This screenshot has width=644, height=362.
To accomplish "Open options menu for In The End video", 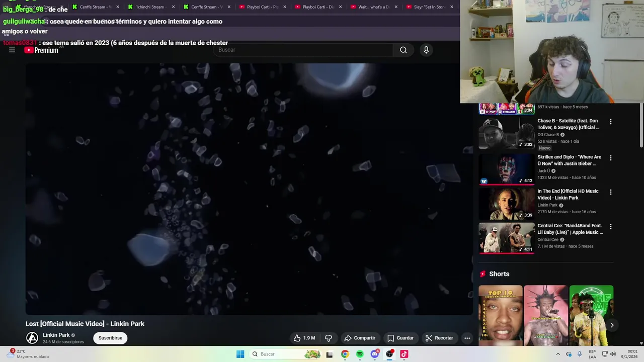I will (x=611, y=192).
